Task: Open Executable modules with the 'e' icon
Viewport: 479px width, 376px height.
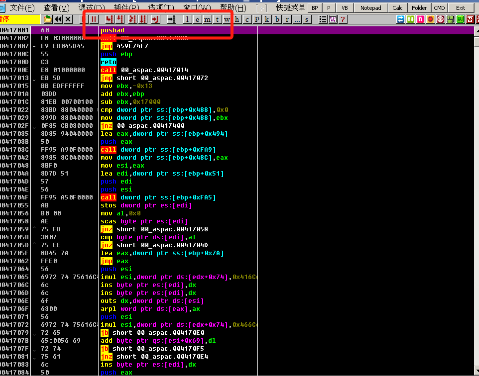Action: point(197,19)
